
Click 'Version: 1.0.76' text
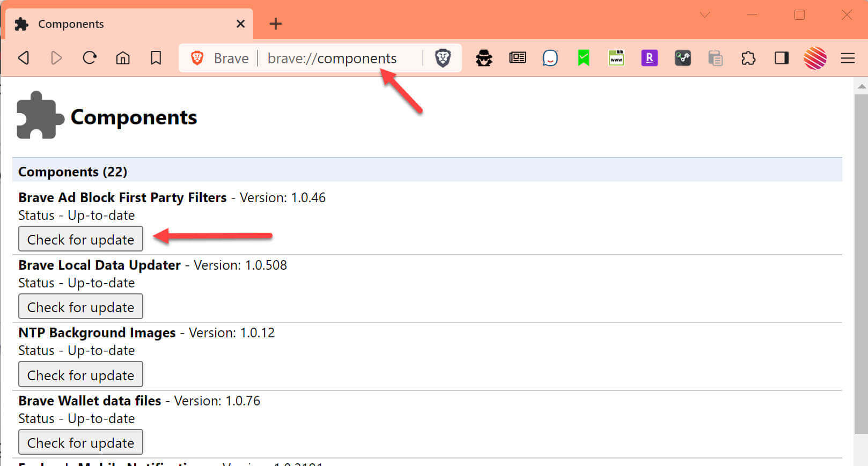point(217,401)
